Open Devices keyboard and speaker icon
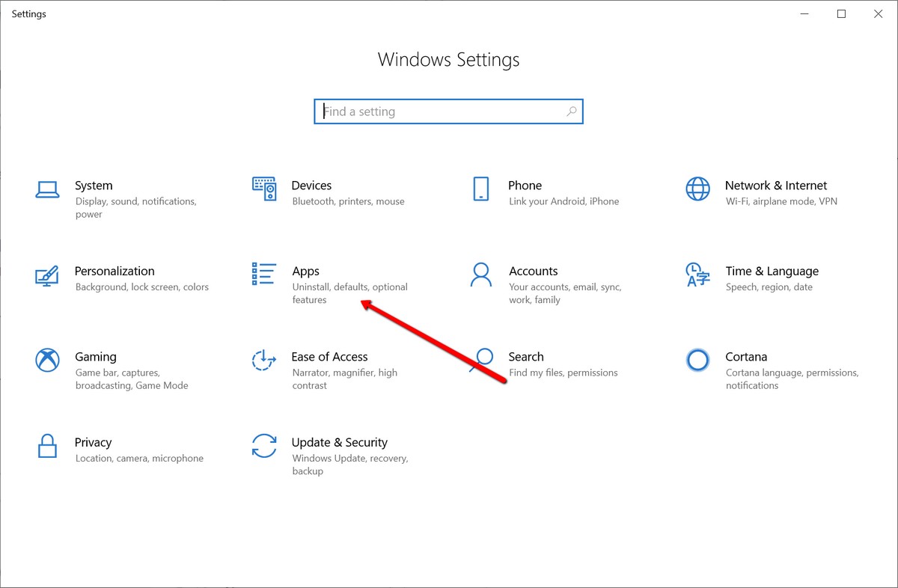 tap(264, 190)
